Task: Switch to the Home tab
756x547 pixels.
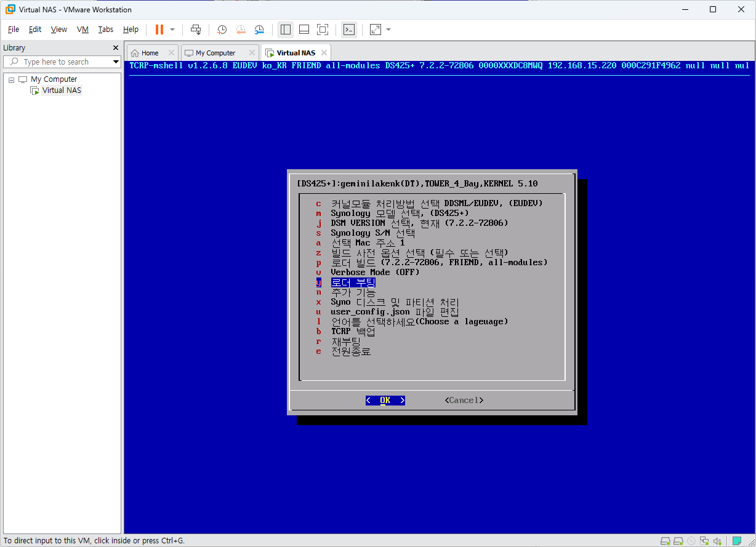Action: coord(150,53)
